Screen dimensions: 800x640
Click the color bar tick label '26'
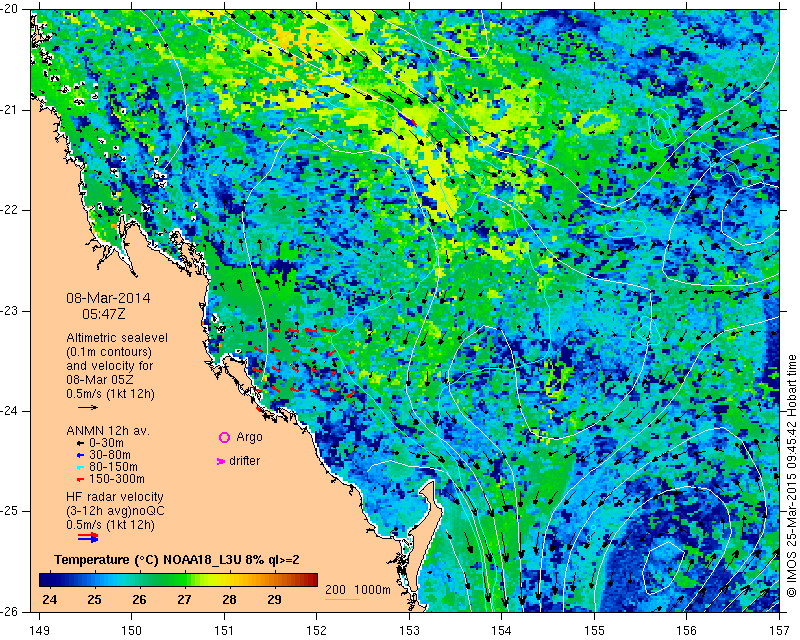(139, 599)
